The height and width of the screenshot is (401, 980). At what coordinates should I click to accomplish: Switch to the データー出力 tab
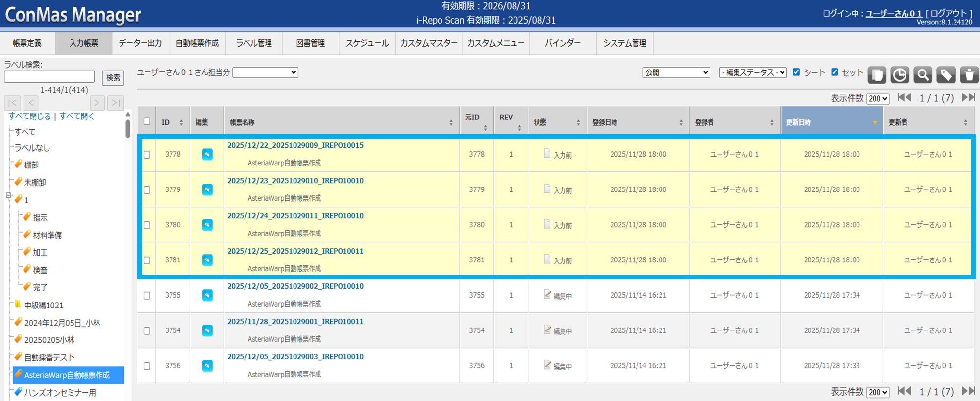click(x=140, y=43)
